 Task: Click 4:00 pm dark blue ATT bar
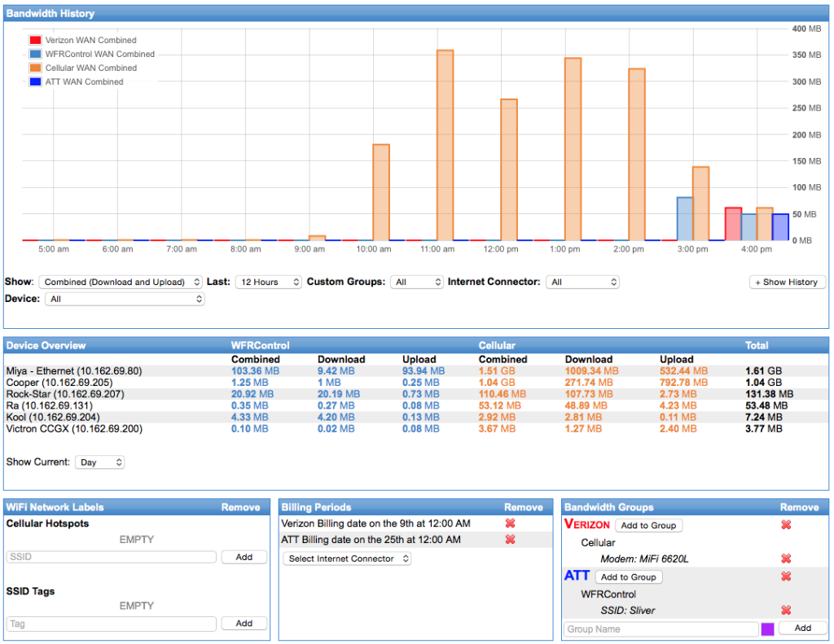click(x=780, y=227)
